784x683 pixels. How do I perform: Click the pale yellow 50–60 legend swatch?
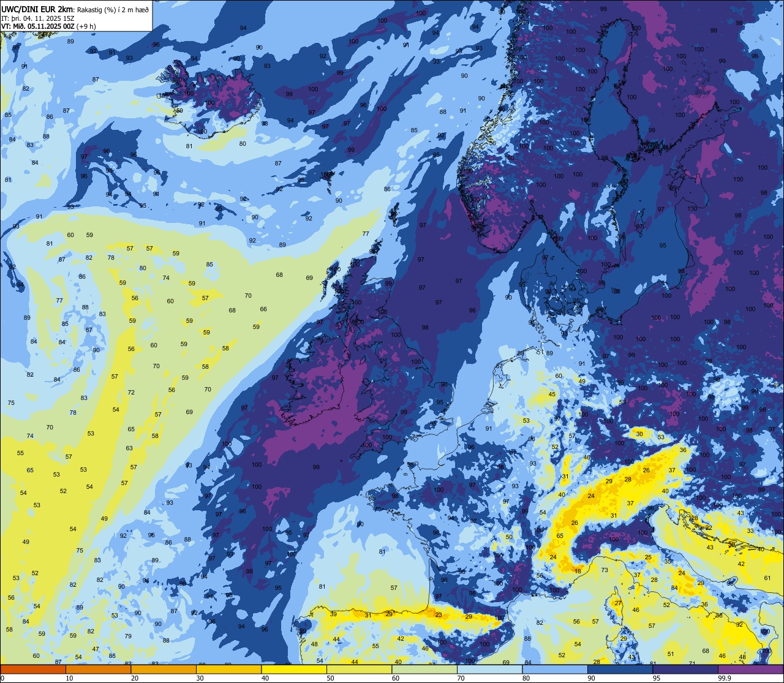click(359, 670)
